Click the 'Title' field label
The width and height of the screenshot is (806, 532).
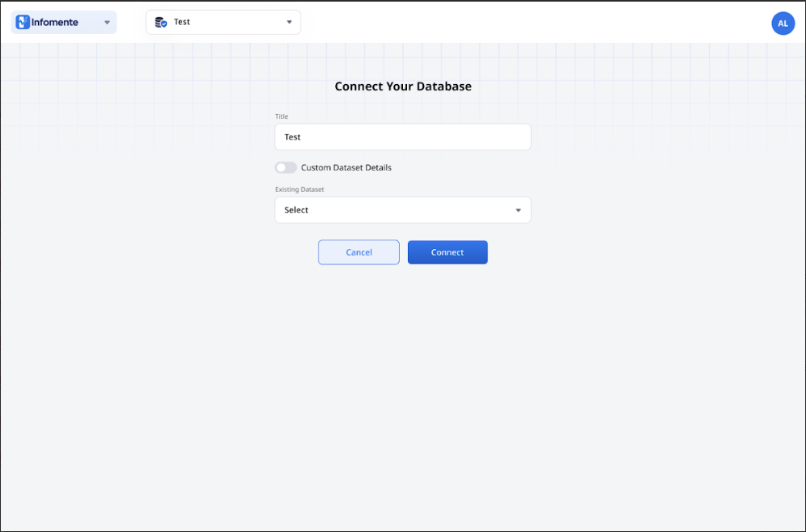click(282, 117)
